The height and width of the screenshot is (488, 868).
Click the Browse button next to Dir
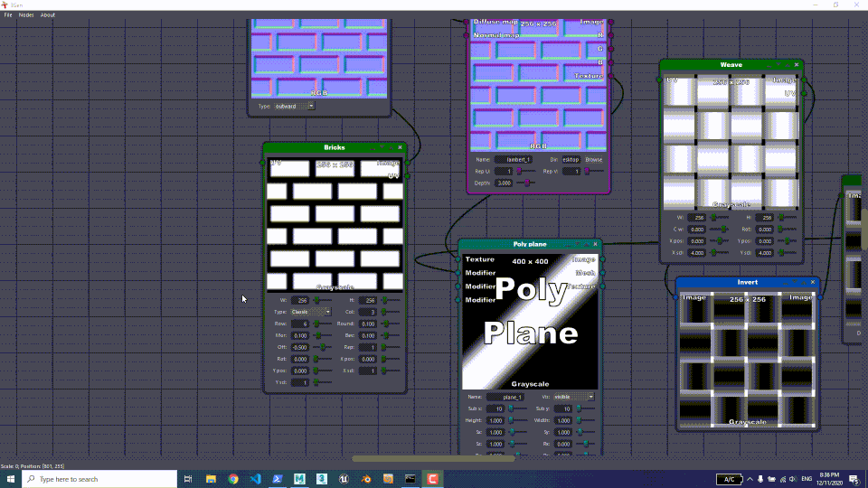point(594,160)
